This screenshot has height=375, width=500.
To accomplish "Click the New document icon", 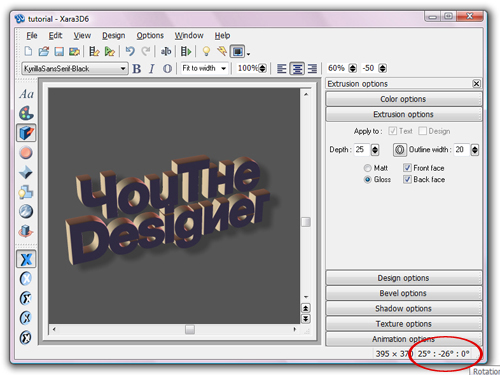I will click(x=29, y=51).
